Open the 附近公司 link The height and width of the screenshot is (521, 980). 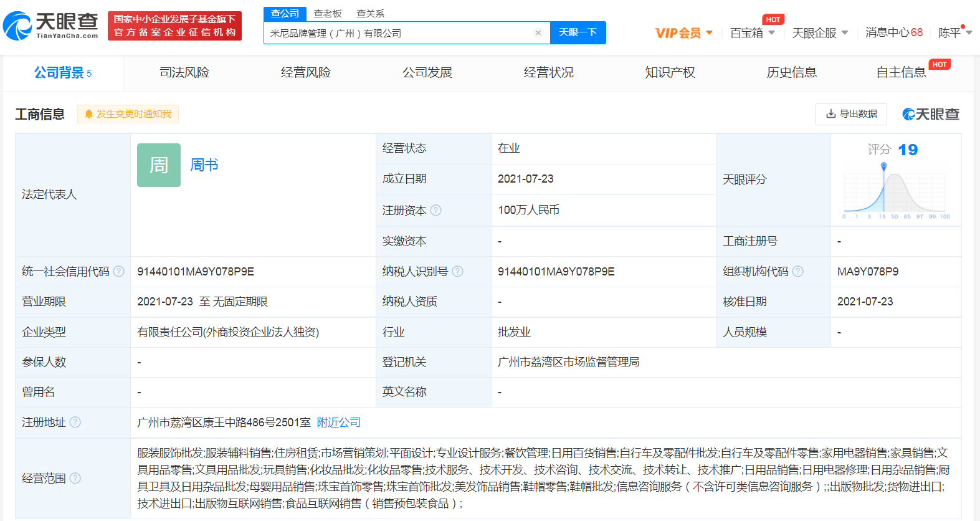pyautogui.click(x=339, y=423)
